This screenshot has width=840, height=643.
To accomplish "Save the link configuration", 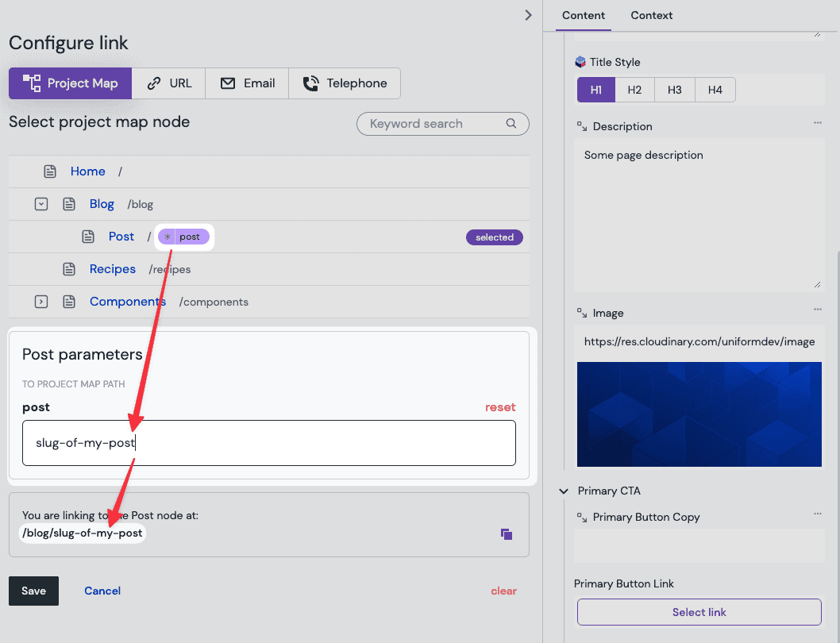I will point(34,591).
